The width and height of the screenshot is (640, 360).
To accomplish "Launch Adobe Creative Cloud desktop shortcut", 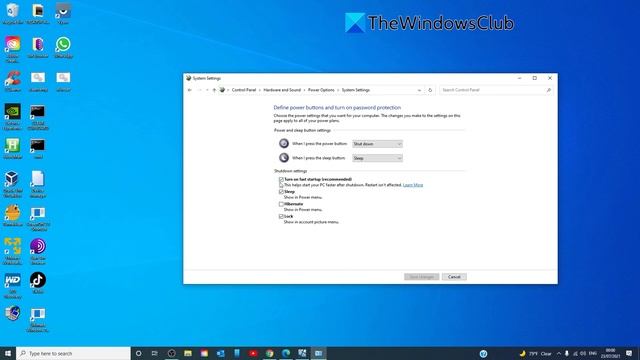I will click(x=13, y=49).
